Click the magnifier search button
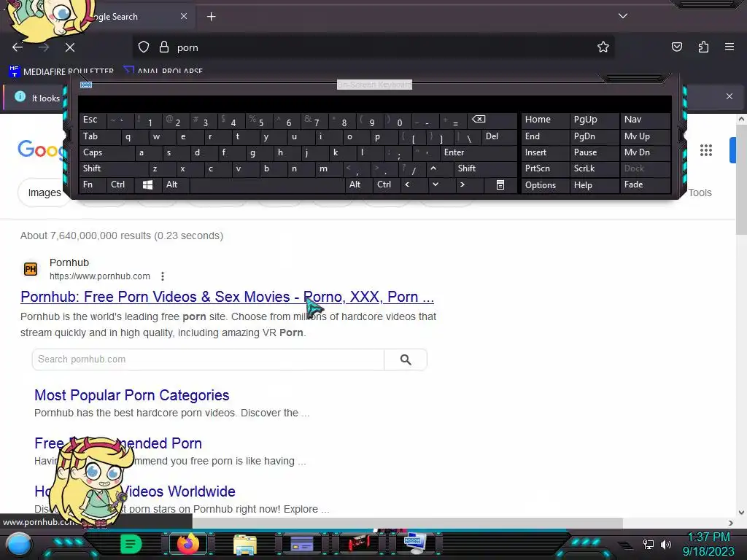747x560 pixels. point(406,359)
